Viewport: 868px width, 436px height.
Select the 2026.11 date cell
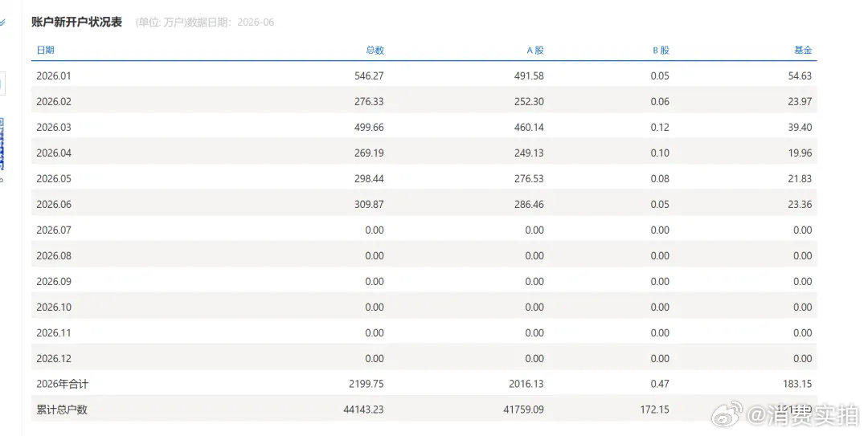point(54,332)
